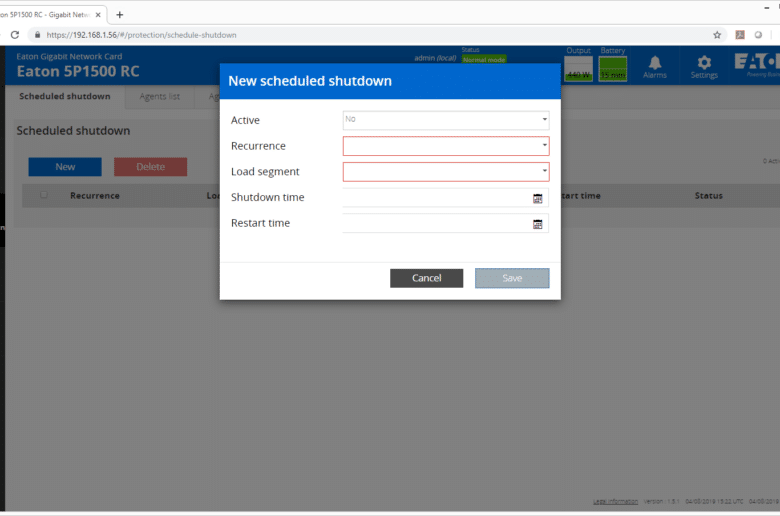
Task: Click the Battery status indicator
Action: tap(612, 68)
